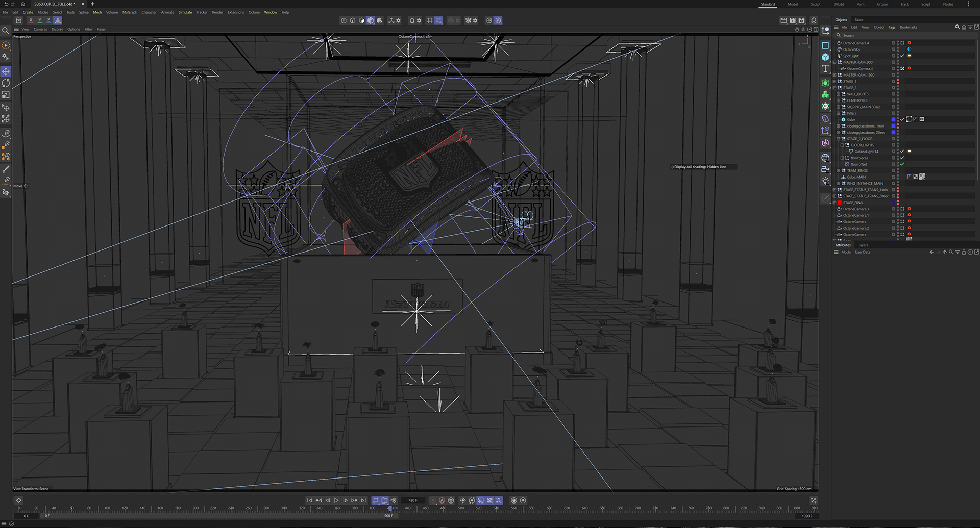Add a Text spline from the object palette
This screenshot has height=528, width=980.
coord(825,69)
